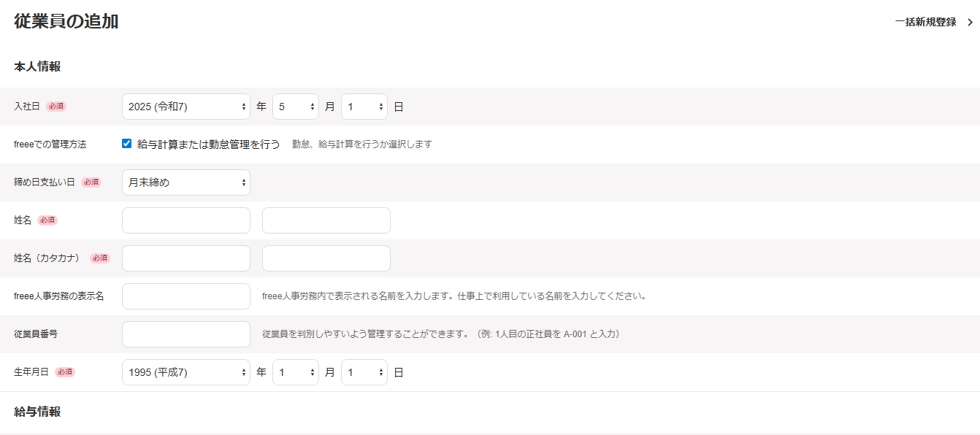Select the 入社日 day dropdown
980x435 pixels.
(x=364, y=107)
